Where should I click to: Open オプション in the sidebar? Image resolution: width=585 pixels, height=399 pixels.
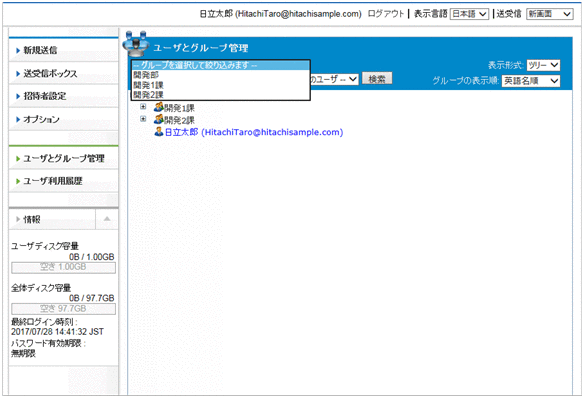click(x=63, y=119)
